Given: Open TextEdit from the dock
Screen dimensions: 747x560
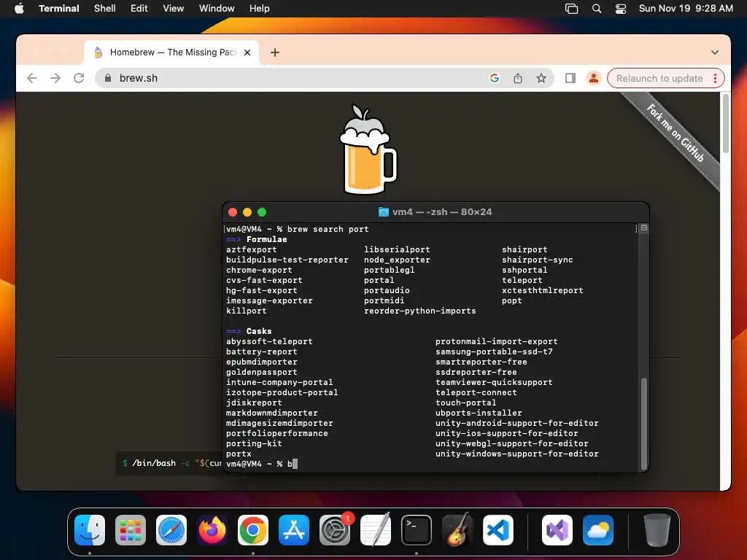Looking at the screenshot, I should tap(376, 530).
